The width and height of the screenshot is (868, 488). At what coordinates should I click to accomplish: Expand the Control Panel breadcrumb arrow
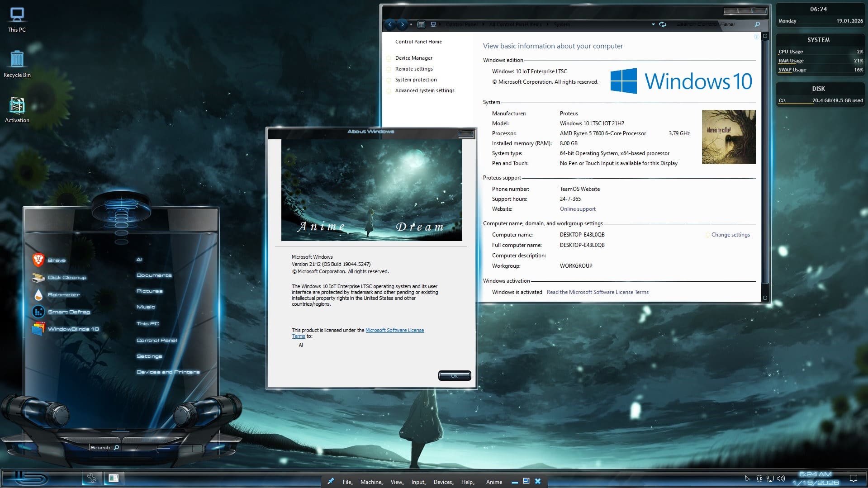tap(483, 24)
